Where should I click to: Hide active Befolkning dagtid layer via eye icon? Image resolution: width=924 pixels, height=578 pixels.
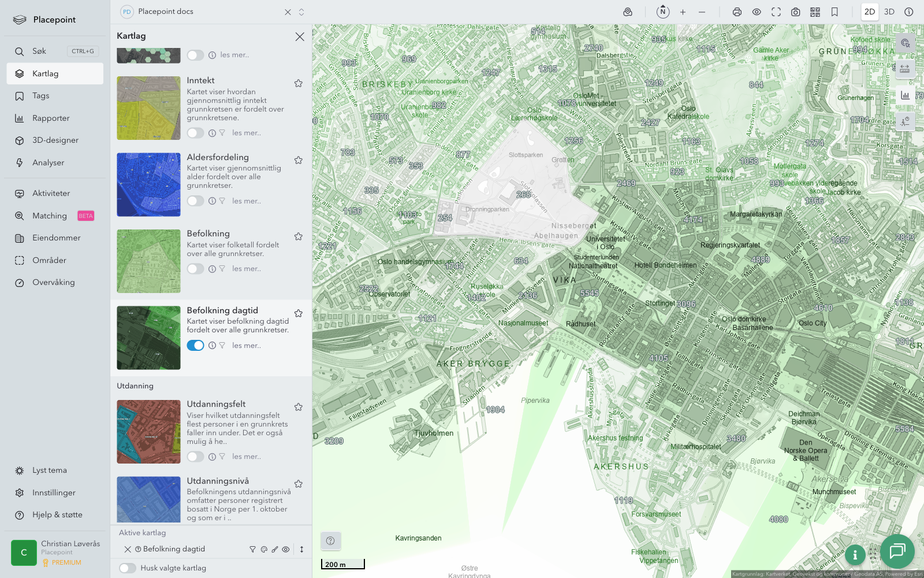pos(286,550)
